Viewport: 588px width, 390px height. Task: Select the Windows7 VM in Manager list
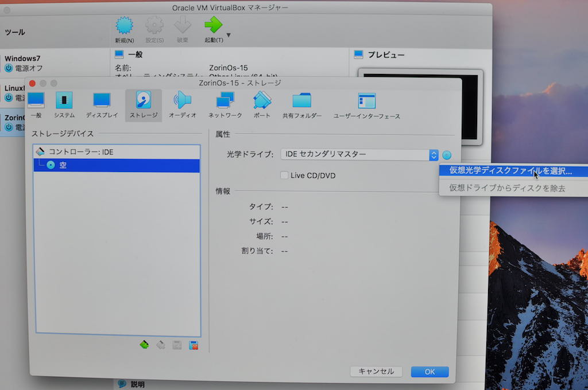click(55, 63)
